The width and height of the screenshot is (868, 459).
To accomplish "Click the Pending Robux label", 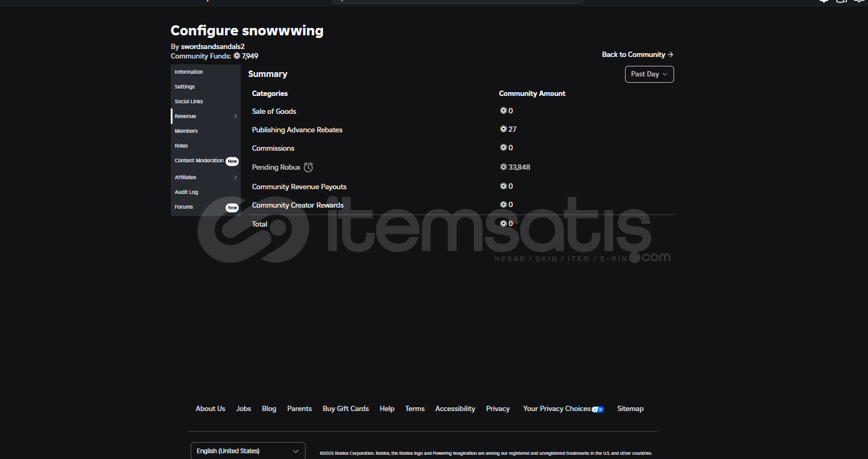I will click(276, 167).
